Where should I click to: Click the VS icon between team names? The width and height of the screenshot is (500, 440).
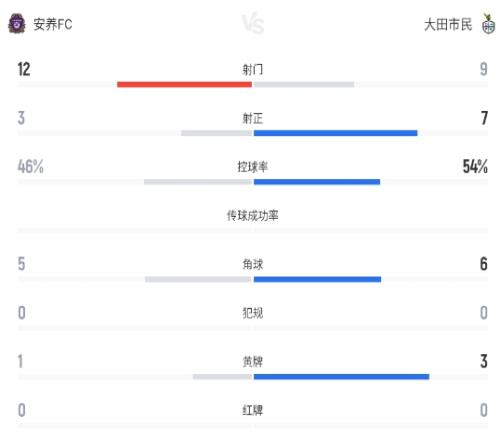pos(253,23)
